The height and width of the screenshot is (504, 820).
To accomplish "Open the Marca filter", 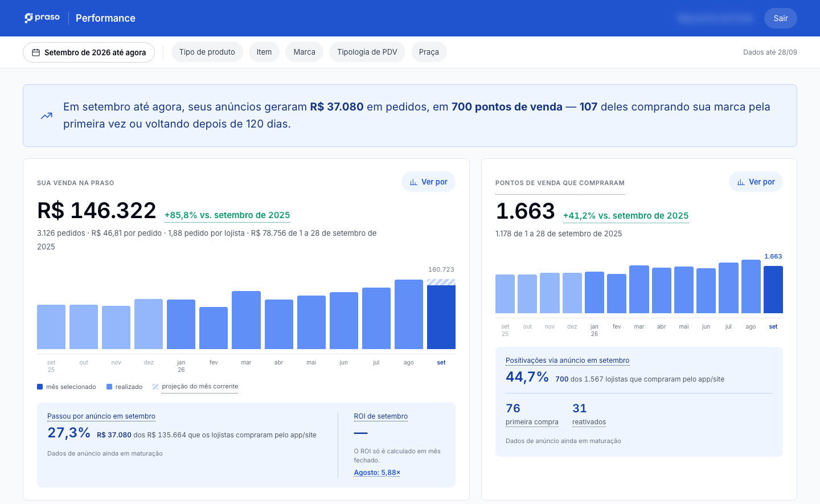I will click(x=305, y=52).
